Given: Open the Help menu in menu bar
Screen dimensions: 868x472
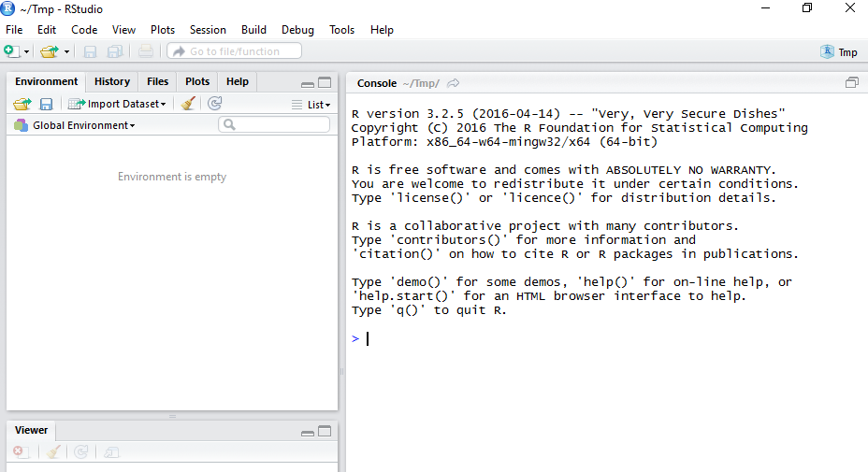Looking at the screenshot, I should click(x=382, y=30).
